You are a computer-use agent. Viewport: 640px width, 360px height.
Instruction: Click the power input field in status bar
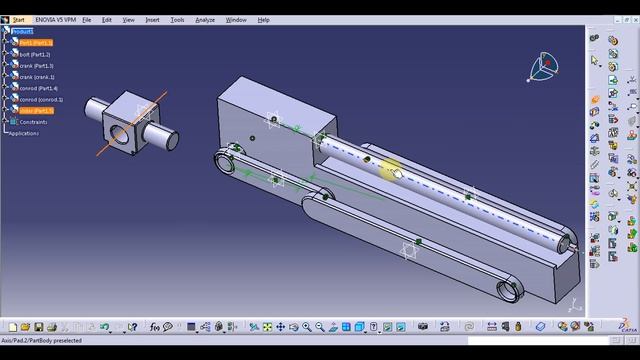coord(538,340)
